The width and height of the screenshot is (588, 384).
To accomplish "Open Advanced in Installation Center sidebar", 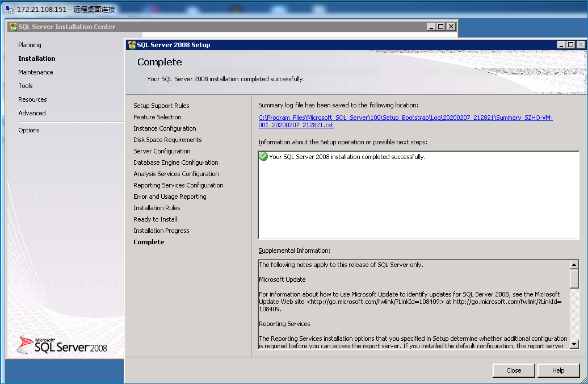I will [32, 113].
